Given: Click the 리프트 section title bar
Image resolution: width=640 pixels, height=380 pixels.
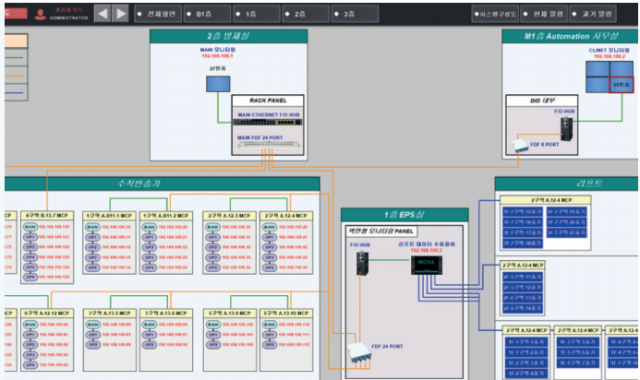Looking at the screenshot, I should [x=567, y=184].
